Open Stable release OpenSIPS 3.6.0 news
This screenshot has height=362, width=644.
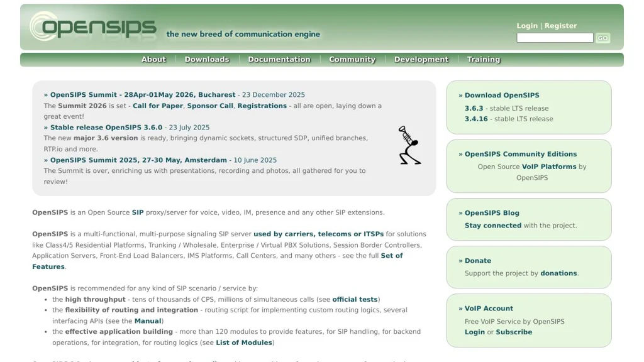tap(106, 128)
